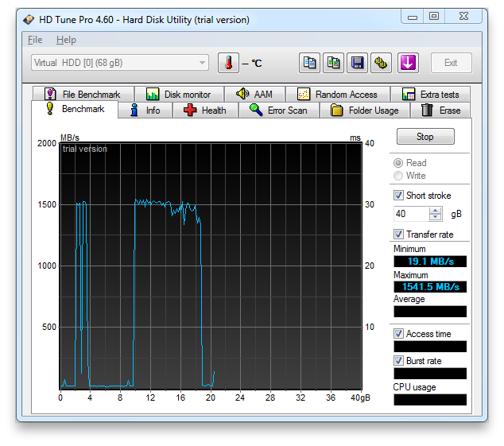
Task: Open the Health tab with red cross
Action: pos(205,111)
